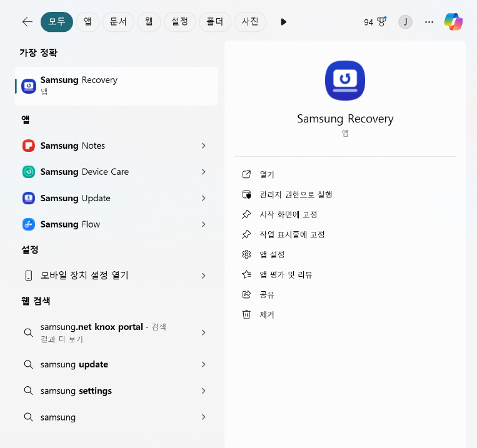Switch to the 폴더 filter tab
The width and height of the screenshot is (477, 448).
tap(215, 22)
